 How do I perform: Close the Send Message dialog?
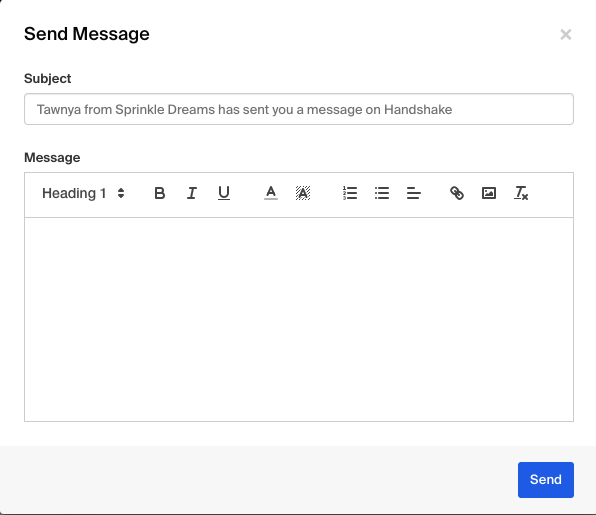(566, 35)
